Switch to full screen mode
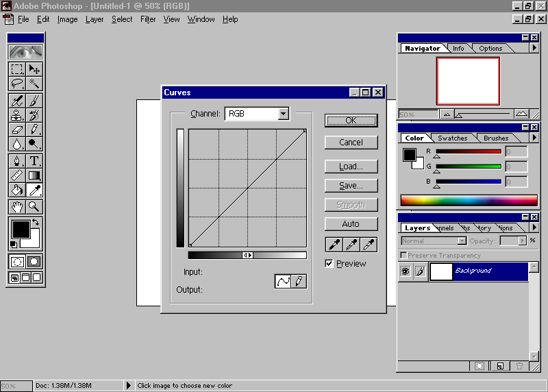 (37, 278)
